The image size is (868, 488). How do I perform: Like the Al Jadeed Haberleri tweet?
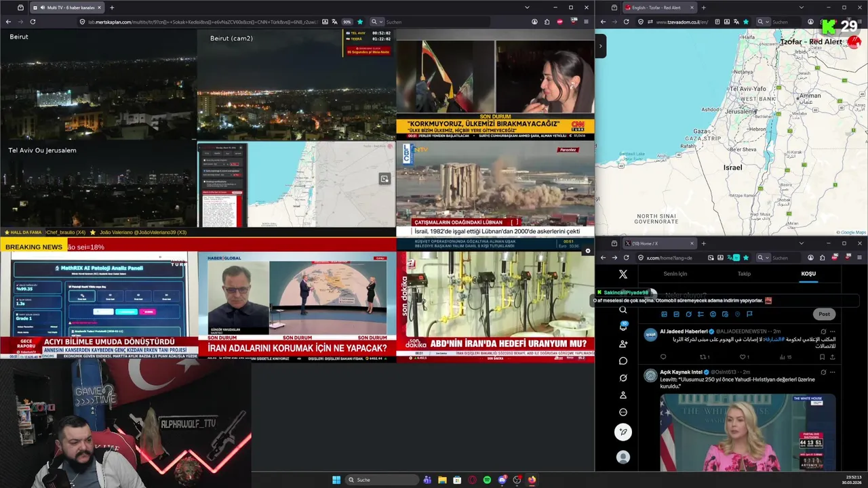pyautogui.click(x=743, y=357)
